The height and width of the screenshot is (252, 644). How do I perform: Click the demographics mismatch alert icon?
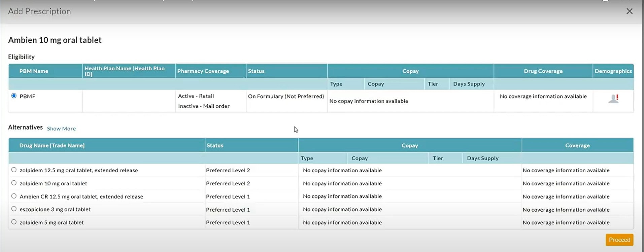pos(613,99)
